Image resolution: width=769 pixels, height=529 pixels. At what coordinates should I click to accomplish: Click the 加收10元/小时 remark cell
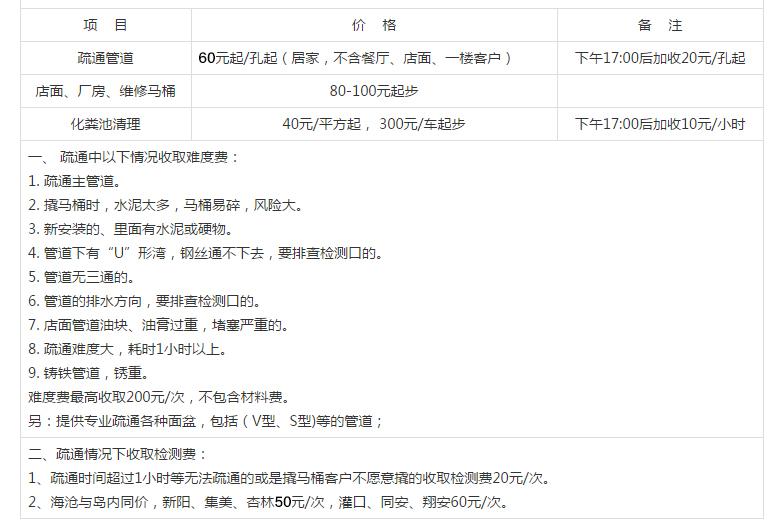tap(660, 124)
